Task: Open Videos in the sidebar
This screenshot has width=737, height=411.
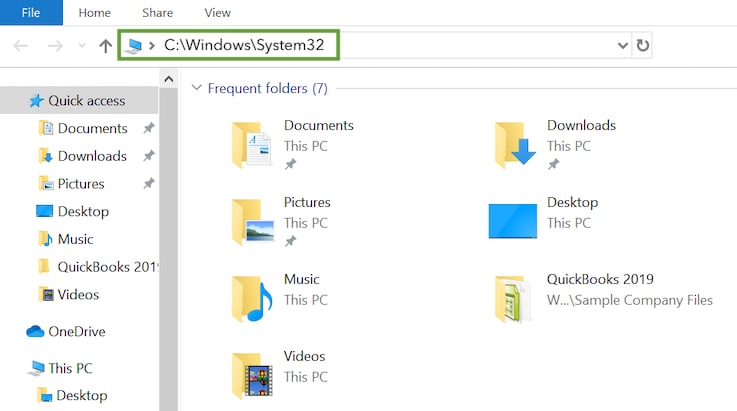Action: (x=78, y=295)
